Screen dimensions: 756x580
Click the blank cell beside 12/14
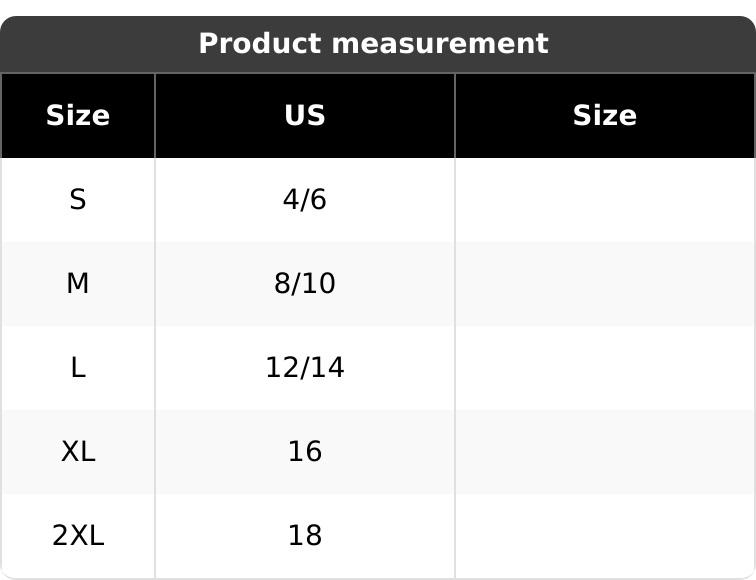pos(604,368)
